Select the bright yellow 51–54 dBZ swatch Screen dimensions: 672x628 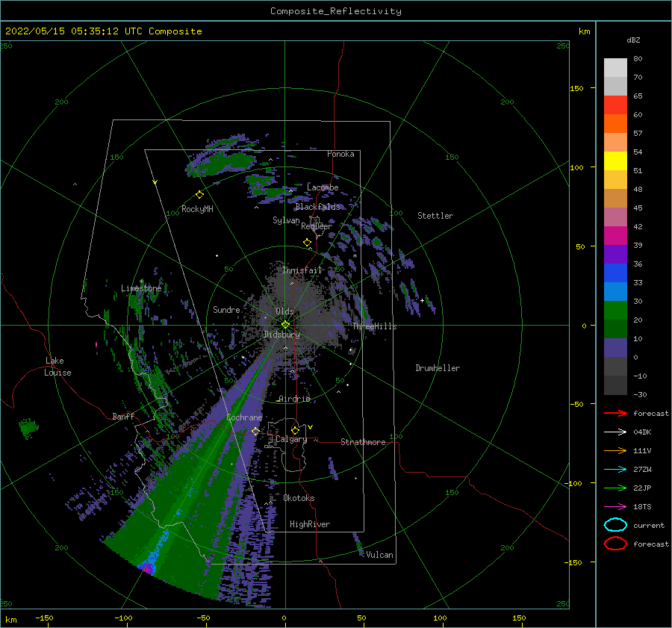click(615, 161)
